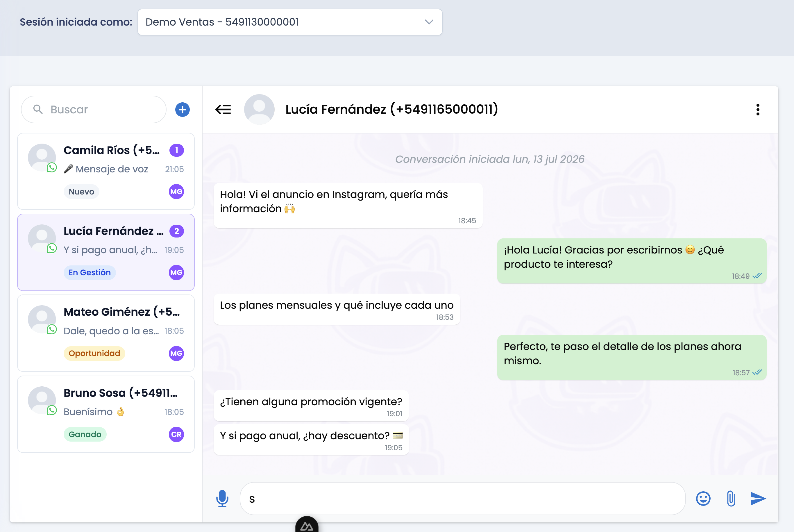Select the Lucía Fernández conversation title in the list

click(x=114, y=231)
